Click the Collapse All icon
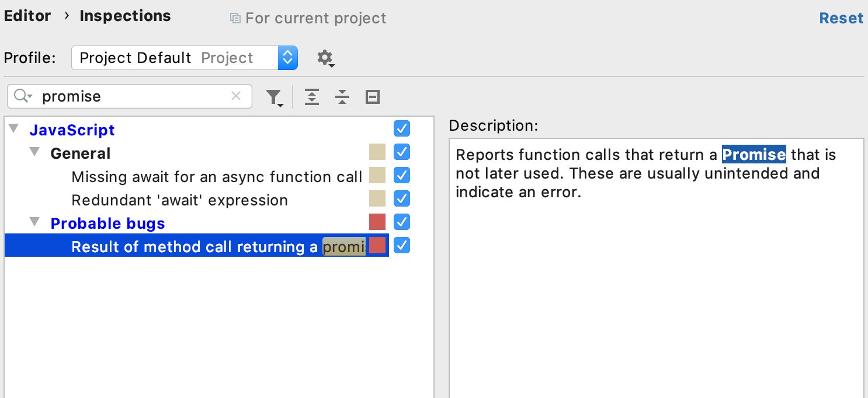This screenshot has height=398, width=868. pyautogui.click(x=342, y=97)
